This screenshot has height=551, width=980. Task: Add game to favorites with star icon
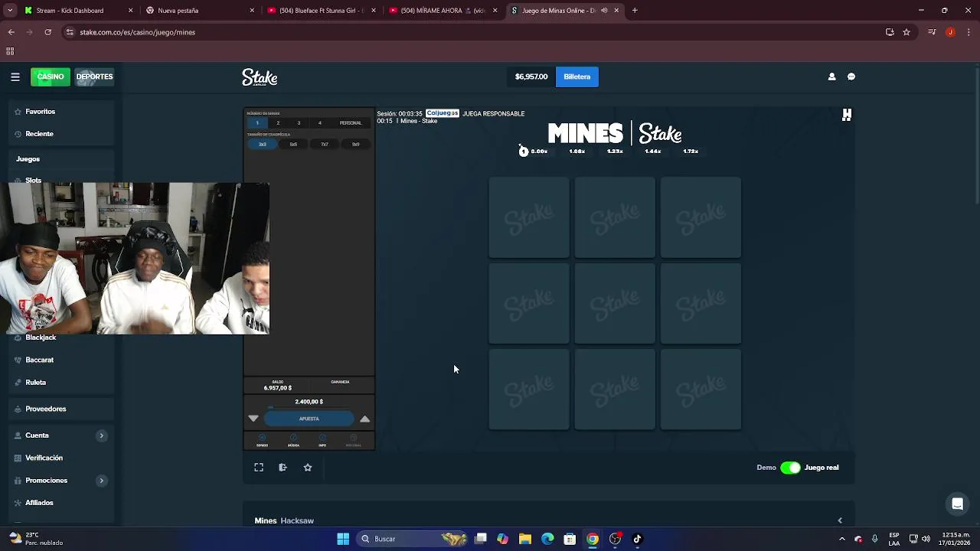[308, 468]
